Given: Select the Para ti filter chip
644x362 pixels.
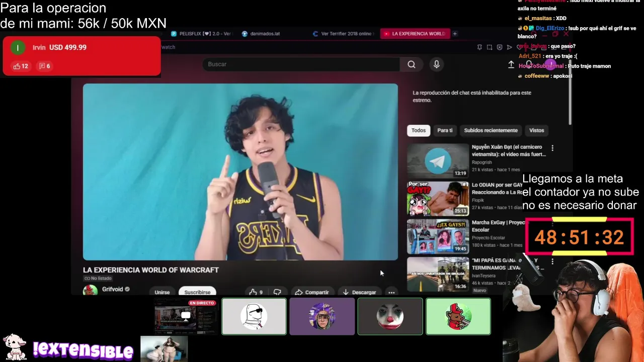Looking at the screenshot, I should point(445,130).
